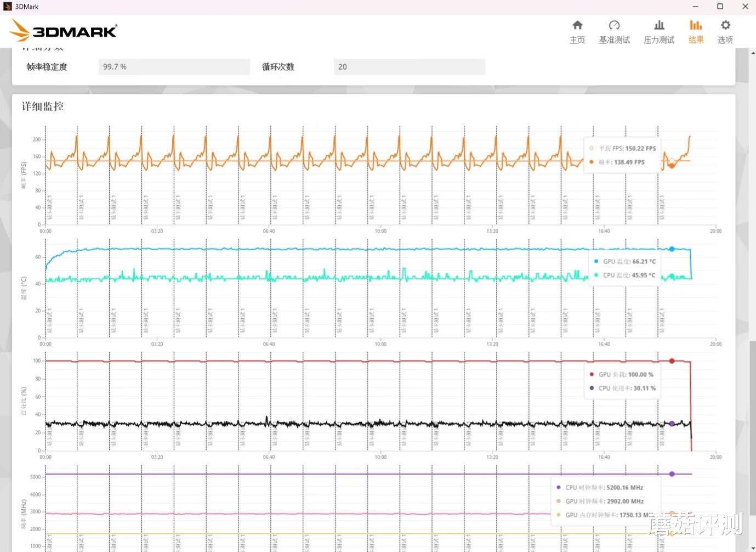Click the 频率 (MHz) vertical axis title
The height and width of the screenshot is (552, 756).
24,514
